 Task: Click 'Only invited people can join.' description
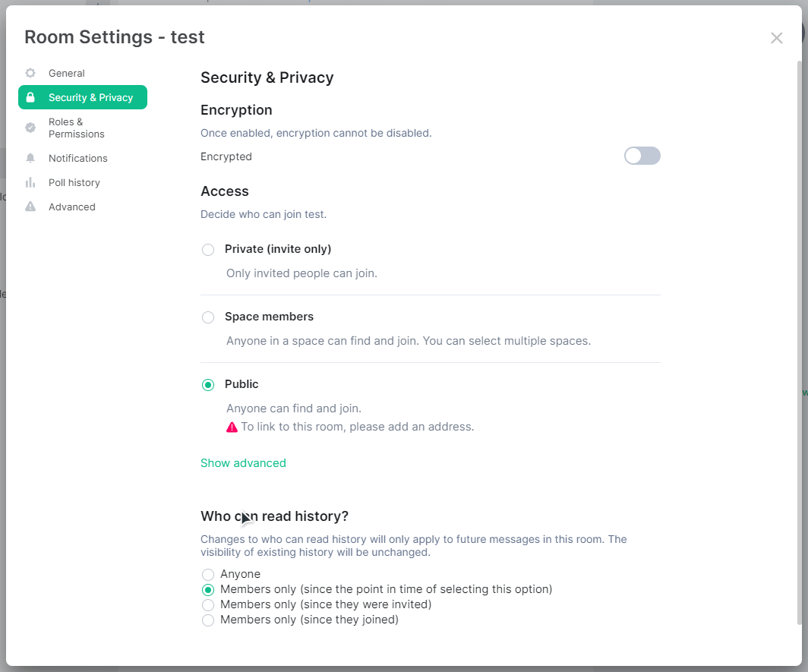point(302,273)
